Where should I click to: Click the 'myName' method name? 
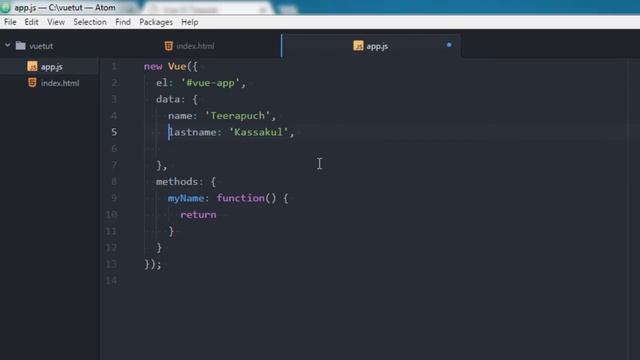click(186, 198)
